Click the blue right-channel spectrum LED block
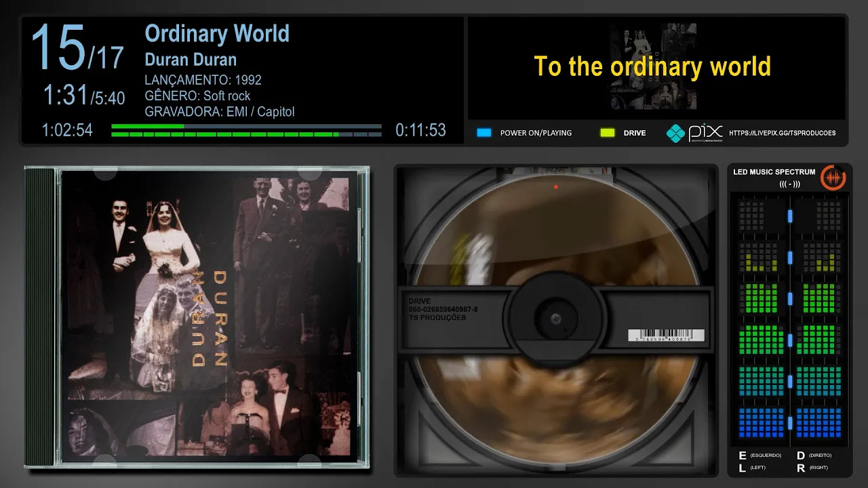Viewport: 868px width, 488px height. [x=818, y=422]
